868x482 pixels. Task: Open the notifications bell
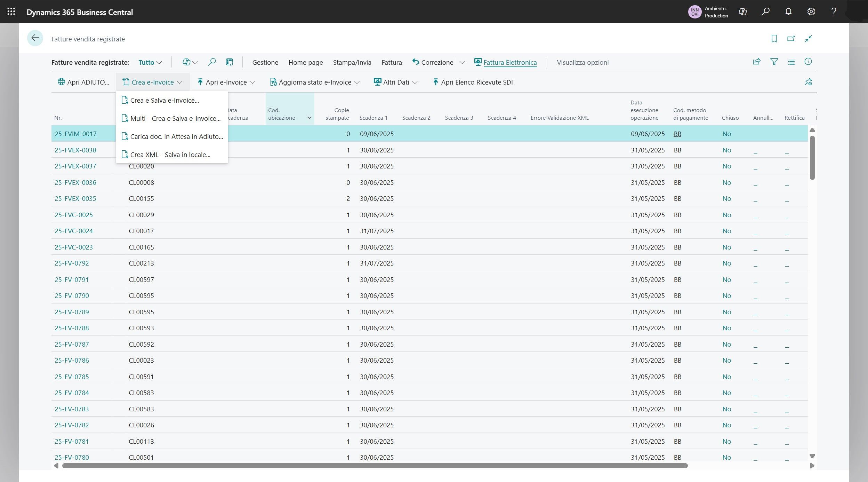click(788, 12)
